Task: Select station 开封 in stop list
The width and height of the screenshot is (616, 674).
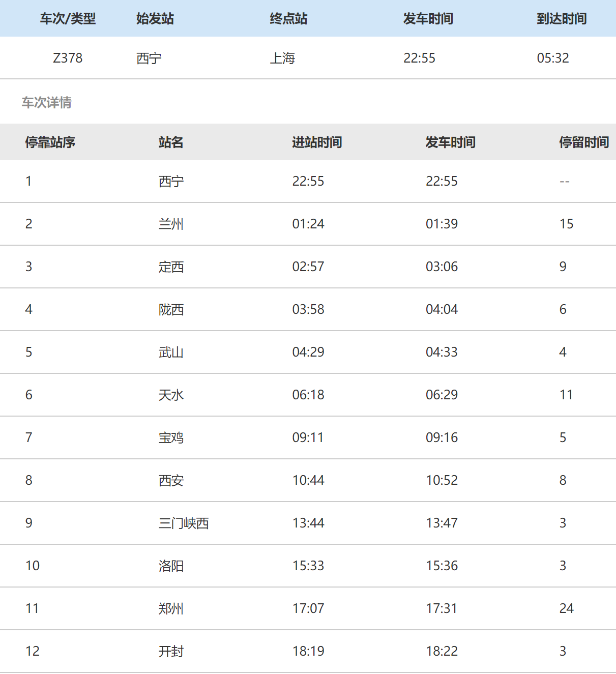Action: [x=171, y=652]
